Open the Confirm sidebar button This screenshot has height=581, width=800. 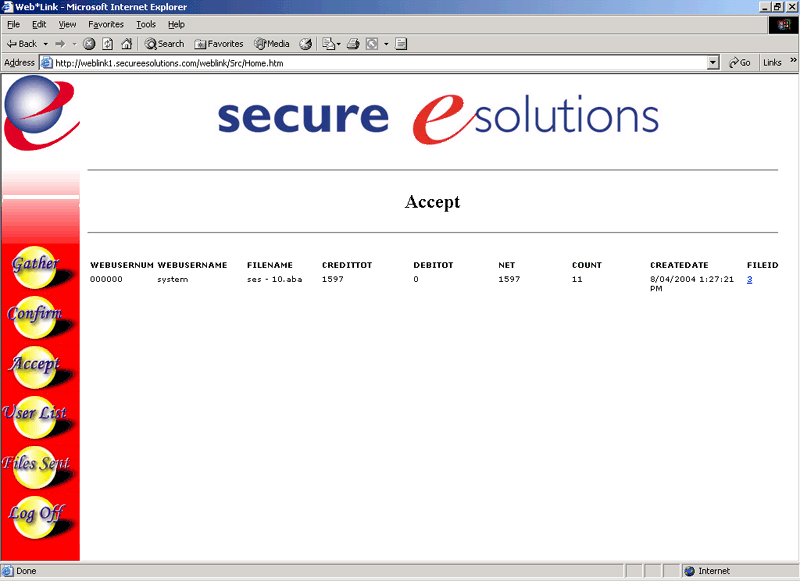pyautogui.click(x=36, y=317)
